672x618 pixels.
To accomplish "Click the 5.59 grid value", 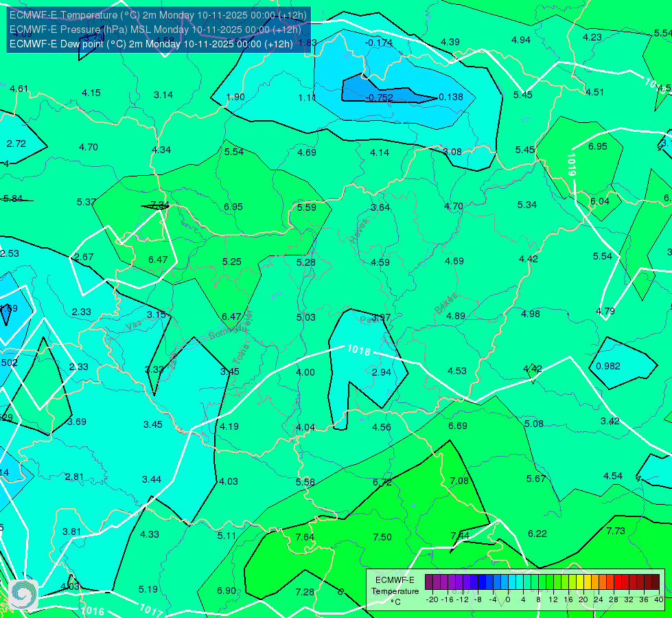I will (x=307, y=207).
